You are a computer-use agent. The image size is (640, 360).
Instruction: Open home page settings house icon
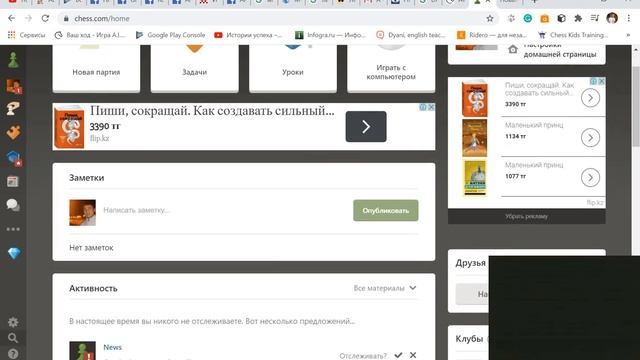(x=513, y=50)
